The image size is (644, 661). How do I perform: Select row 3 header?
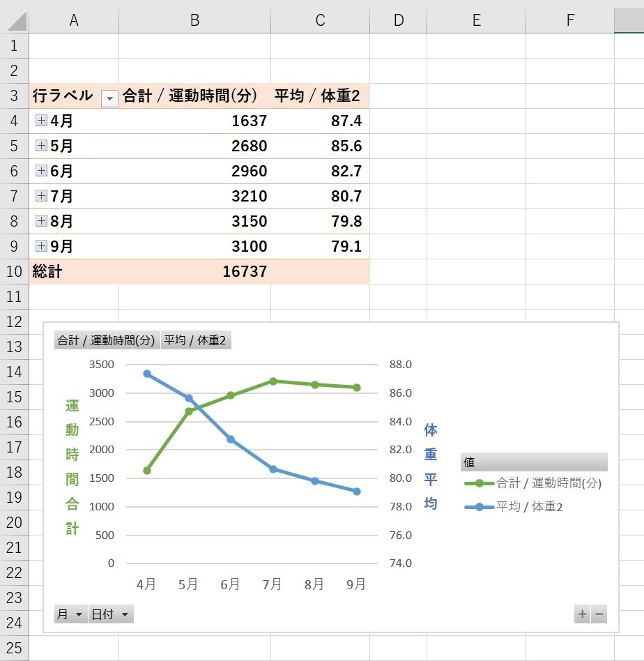[14, 96]
